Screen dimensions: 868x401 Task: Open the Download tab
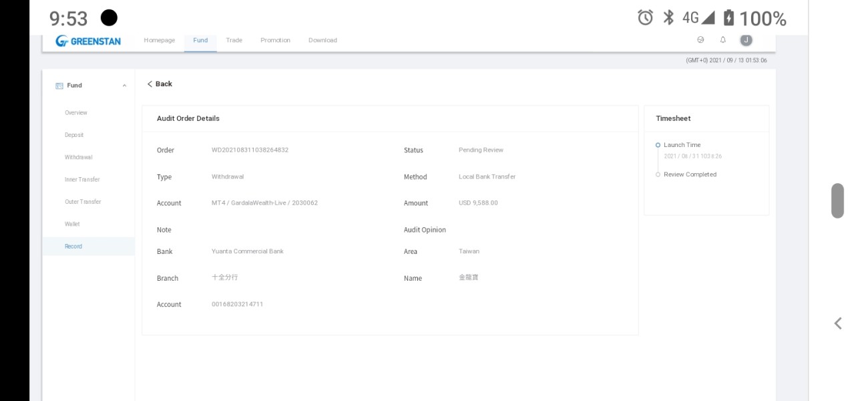click(322, 40)
